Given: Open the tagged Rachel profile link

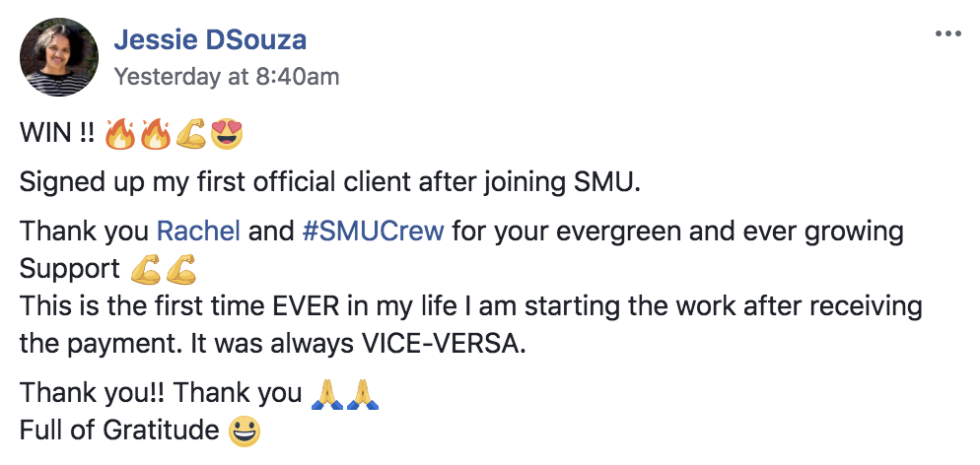Looking at the screenshot, I should (198, 232).
